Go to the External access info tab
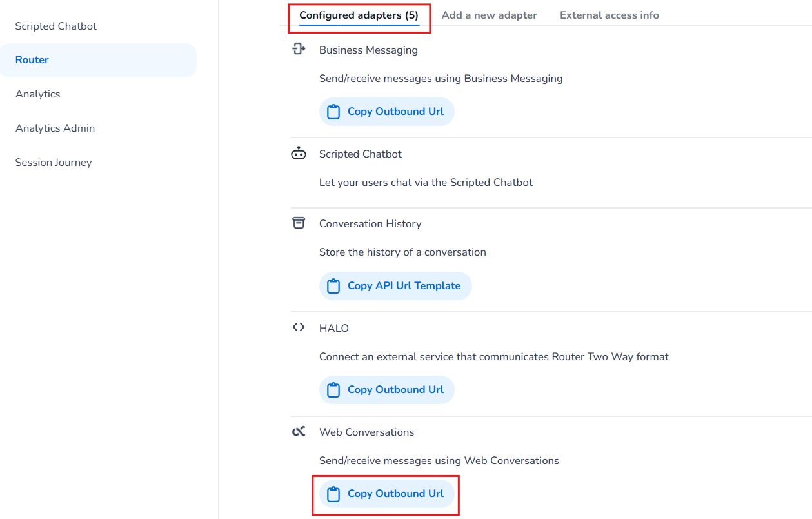Image resolution: width=812 pixels, height=519 pixels. [x=609, y=15]
